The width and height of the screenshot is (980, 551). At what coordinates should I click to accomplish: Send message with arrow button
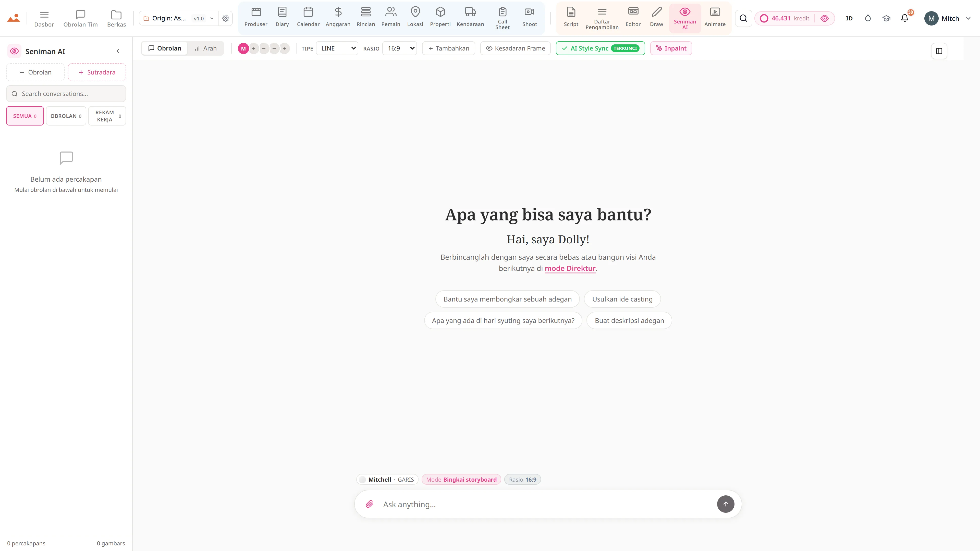tap(726, 504)
